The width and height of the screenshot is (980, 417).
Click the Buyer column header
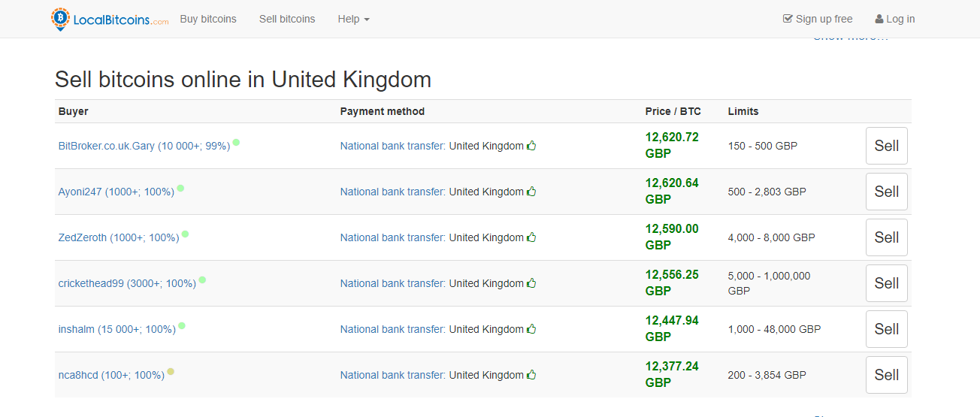click(74, 111)
